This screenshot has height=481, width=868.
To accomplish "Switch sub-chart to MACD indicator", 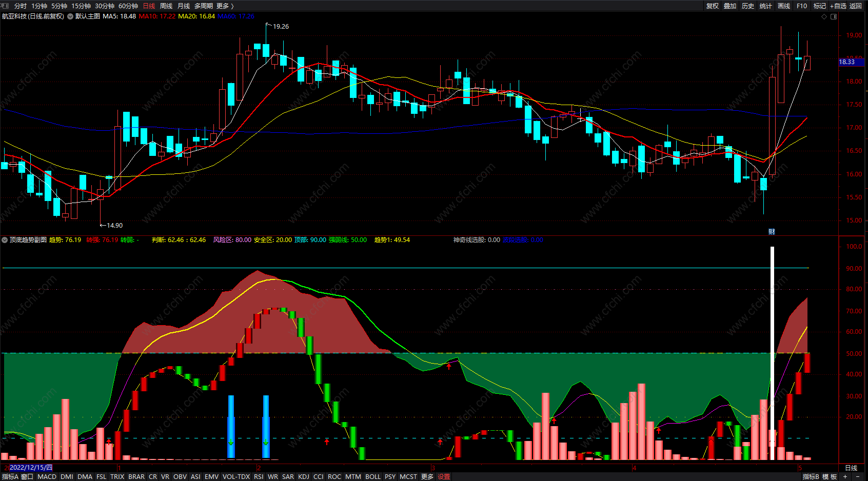I will click(47, 477).
